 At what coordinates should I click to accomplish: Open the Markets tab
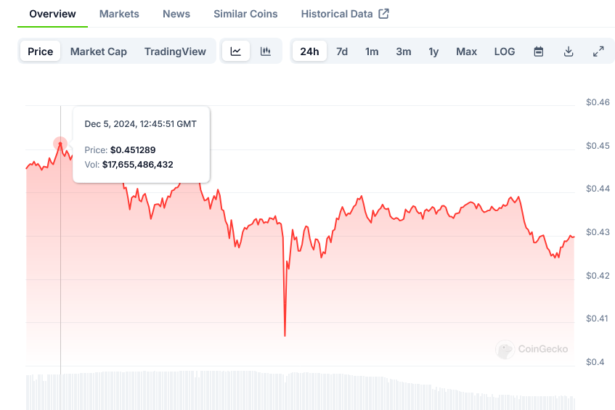click(119, 14)
